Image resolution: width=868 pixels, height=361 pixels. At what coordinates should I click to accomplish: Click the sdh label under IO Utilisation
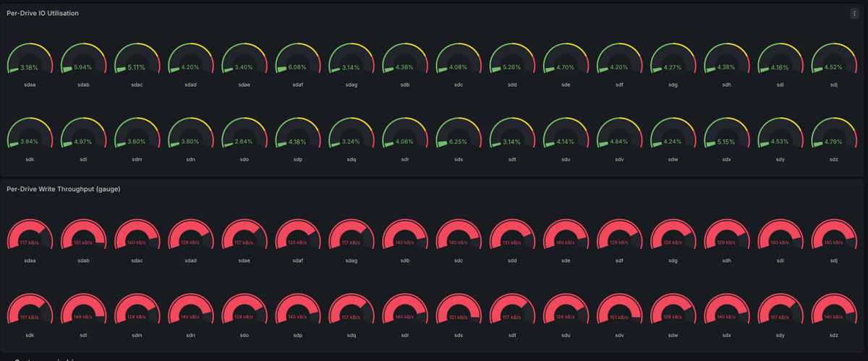coord(727,85)
